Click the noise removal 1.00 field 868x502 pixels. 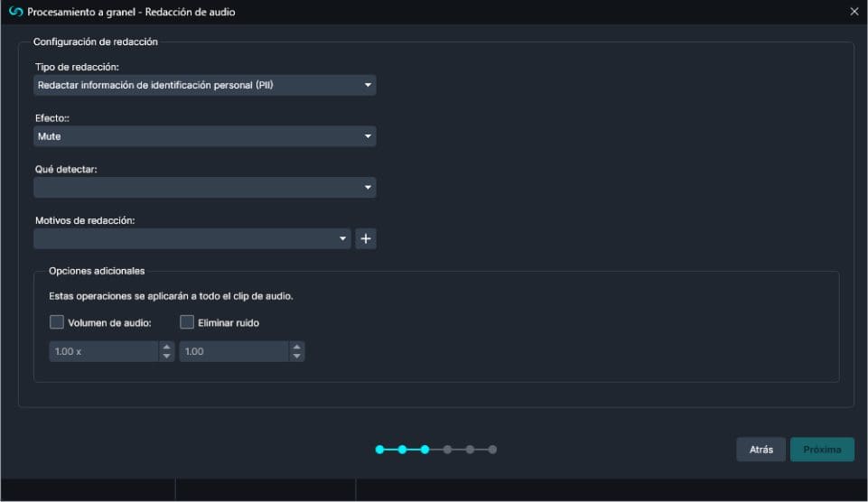point(234,351)
